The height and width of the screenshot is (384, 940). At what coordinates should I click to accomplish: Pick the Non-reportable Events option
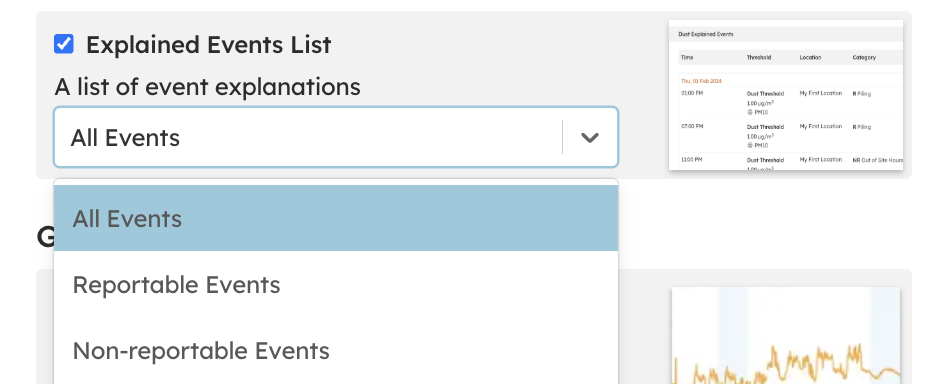336,350
